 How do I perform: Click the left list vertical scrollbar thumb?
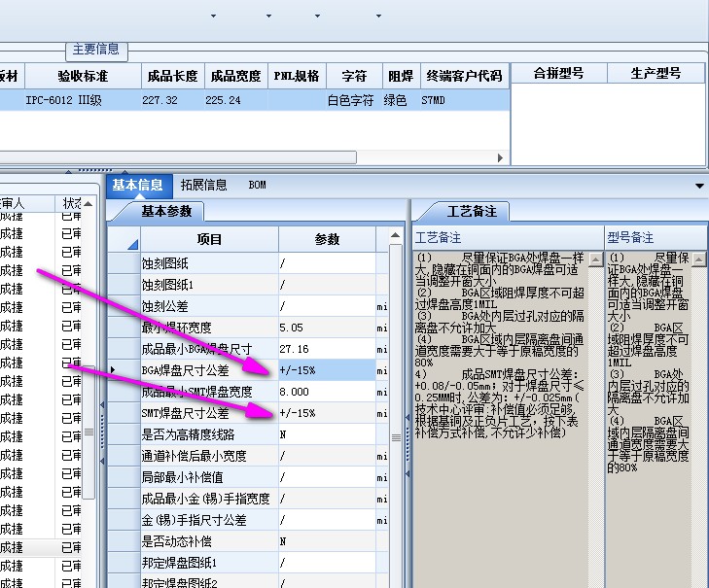click(89, 432)
